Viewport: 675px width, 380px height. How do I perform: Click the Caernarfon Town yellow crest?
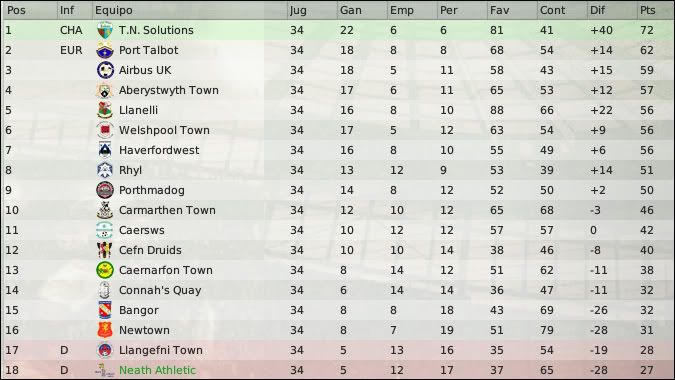tap(105, 270)
